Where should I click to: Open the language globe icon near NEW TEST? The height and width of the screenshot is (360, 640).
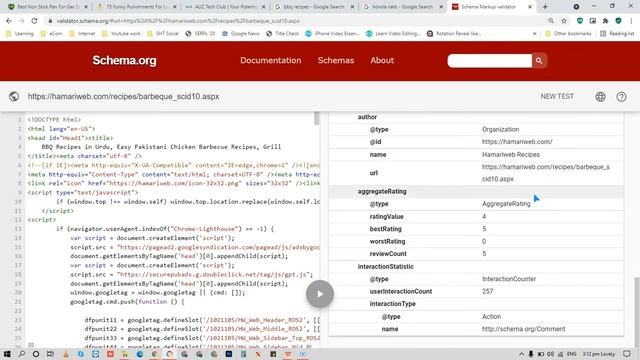coord(600,97)
